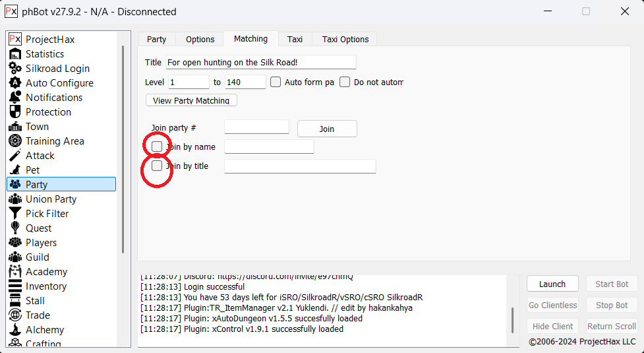This screenshot has height=353, width=644.
Task: Click the Launch button
Action: point(552,284)
